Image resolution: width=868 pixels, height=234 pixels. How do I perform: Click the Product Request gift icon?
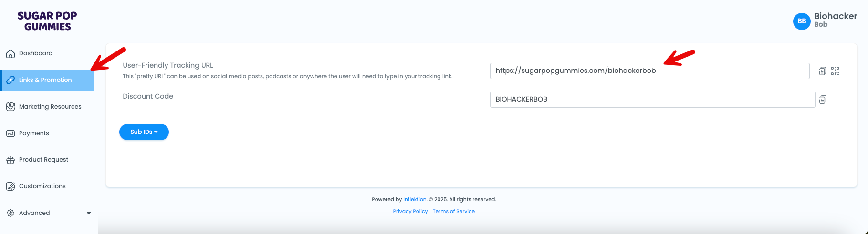click(10, 160)
